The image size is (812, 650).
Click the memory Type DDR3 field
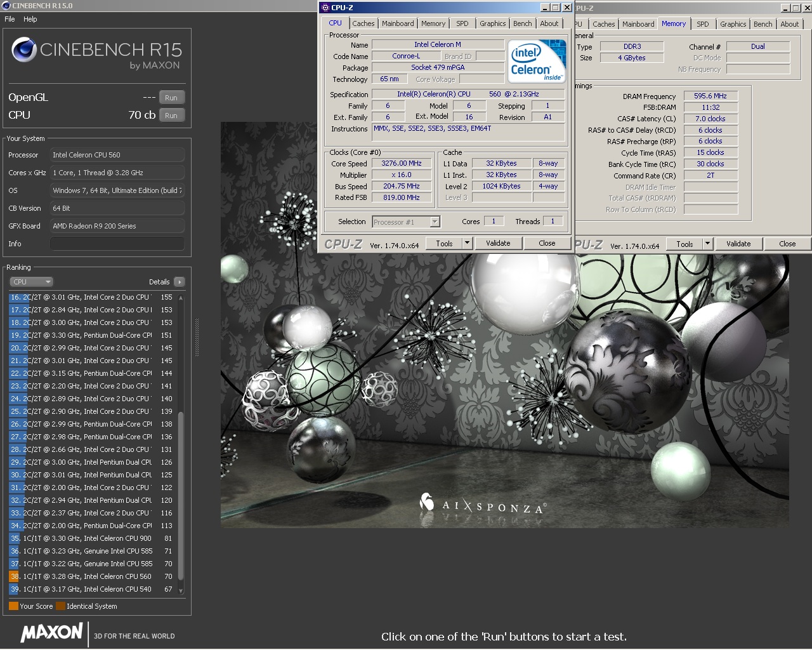[632, 46]
